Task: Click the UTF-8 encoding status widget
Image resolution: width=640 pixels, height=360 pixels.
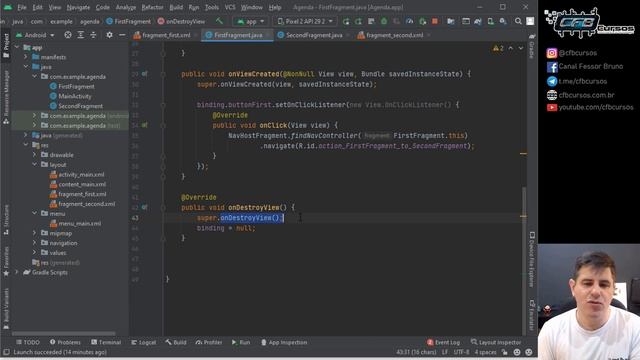Action: (x=461, y=352)
